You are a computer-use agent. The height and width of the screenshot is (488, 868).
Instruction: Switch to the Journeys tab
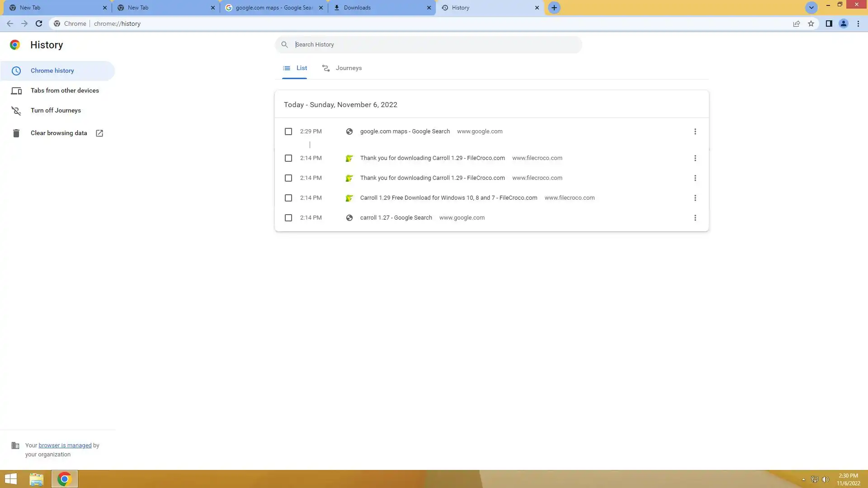coord(342,68)
